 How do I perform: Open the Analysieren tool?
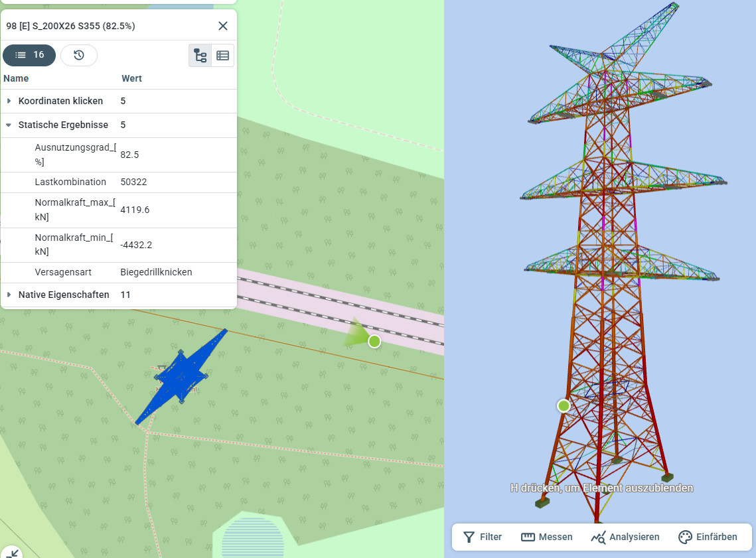(x=625, y=537)
